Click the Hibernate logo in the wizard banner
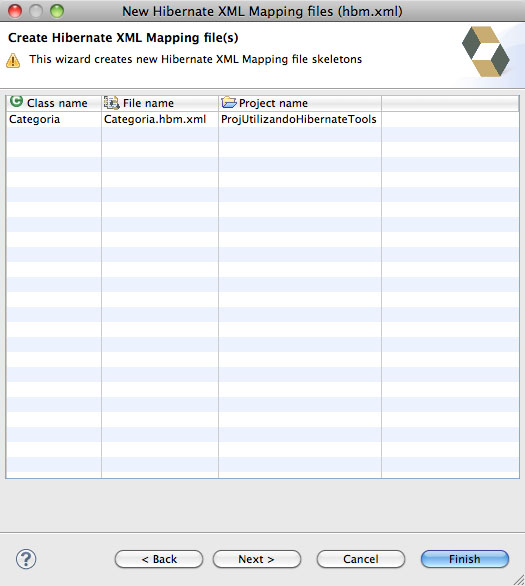 point(485,52)
